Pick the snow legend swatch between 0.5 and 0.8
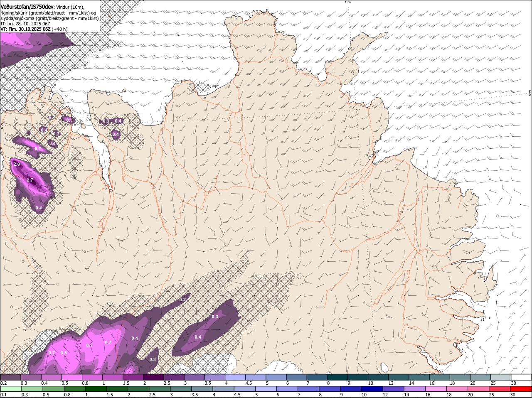The width and height of the screenshot is (532, 398). [x=72, y=377]
